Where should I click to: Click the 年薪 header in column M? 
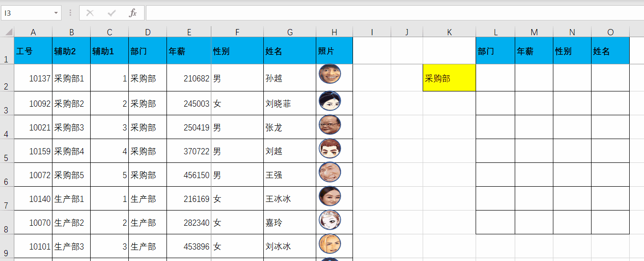[534, 50]
